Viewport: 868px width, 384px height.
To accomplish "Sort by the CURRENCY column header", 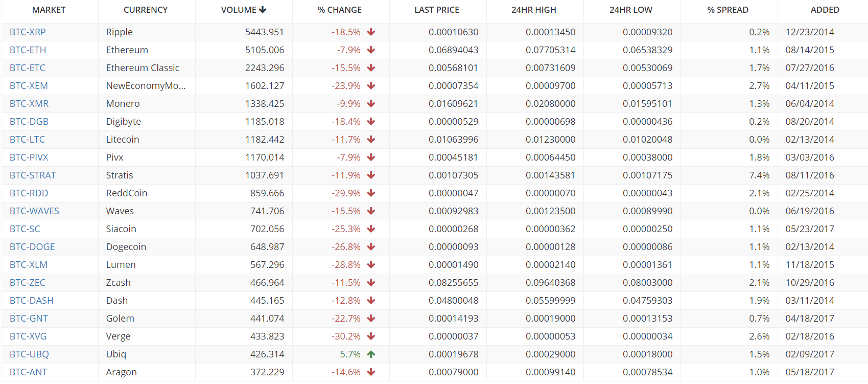I will pyautogui.click(x=146, y=10).
